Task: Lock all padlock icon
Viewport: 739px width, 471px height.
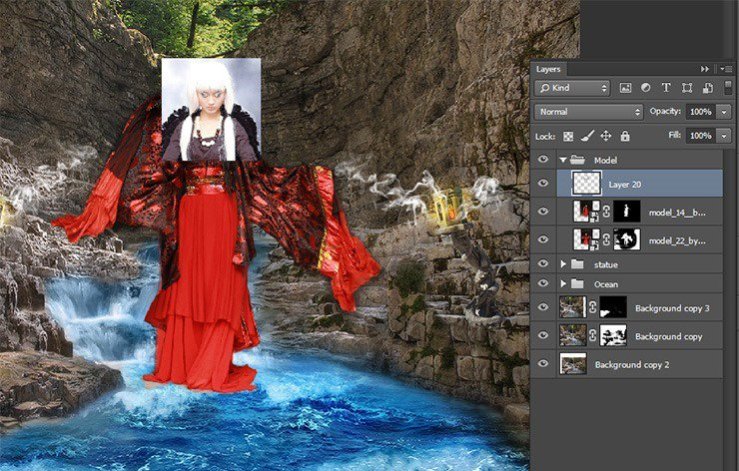Action: point(625,137)
